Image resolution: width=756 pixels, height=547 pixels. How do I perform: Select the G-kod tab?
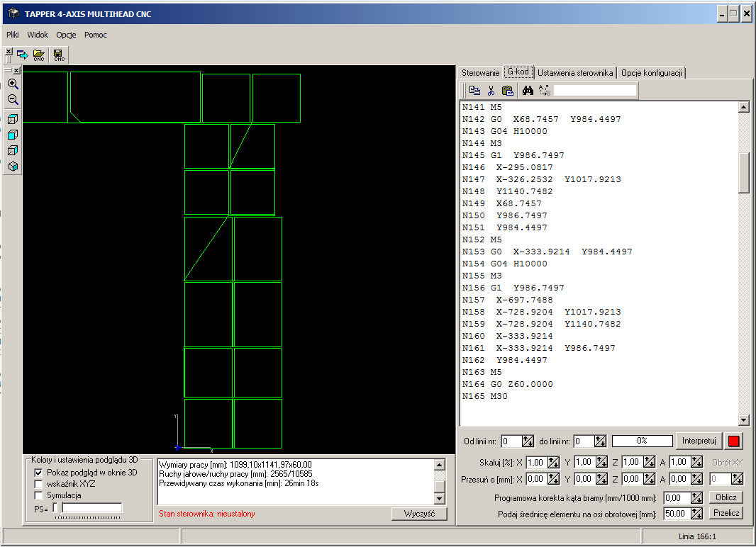pyautogui.click(x=518, y=72)
